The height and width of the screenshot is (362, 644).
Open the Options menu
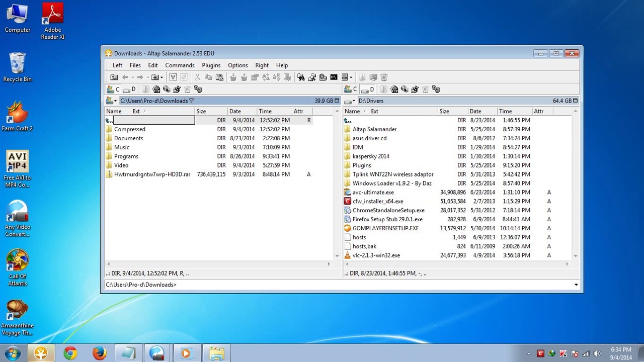238,65
